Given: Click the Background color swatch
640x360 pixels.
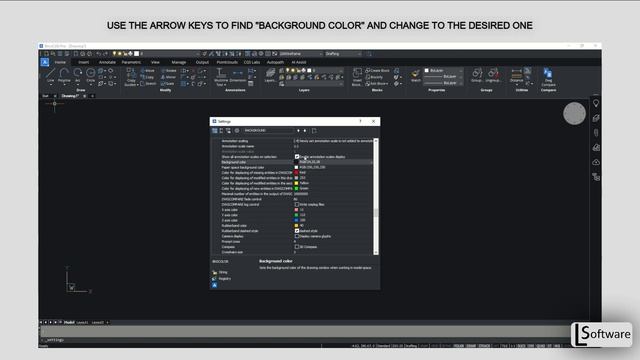Looking at the screenshot, I should tap(296, 162).
